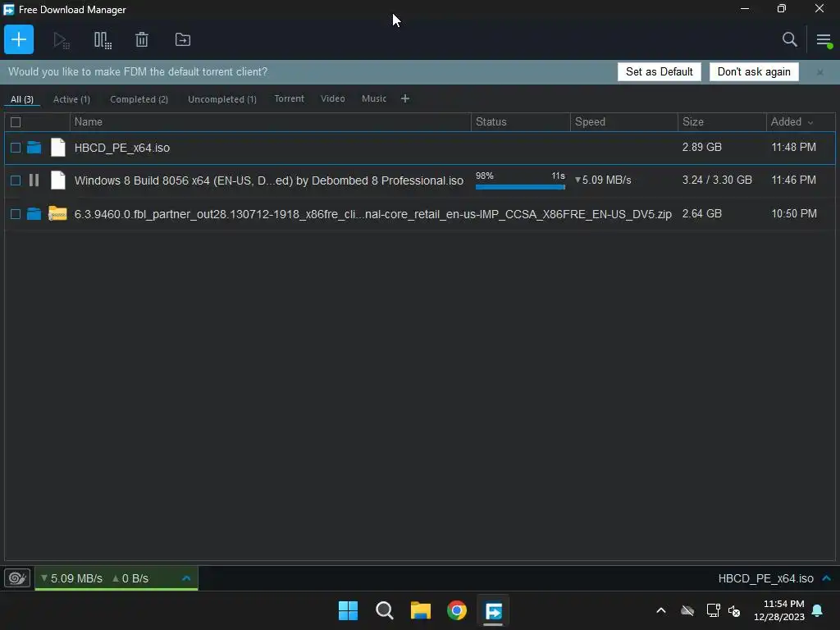Viewport: 840px width, 630px height.
Task: Click the muted volume tray icon
Action: pyautogui.click(x=734, y=610)
